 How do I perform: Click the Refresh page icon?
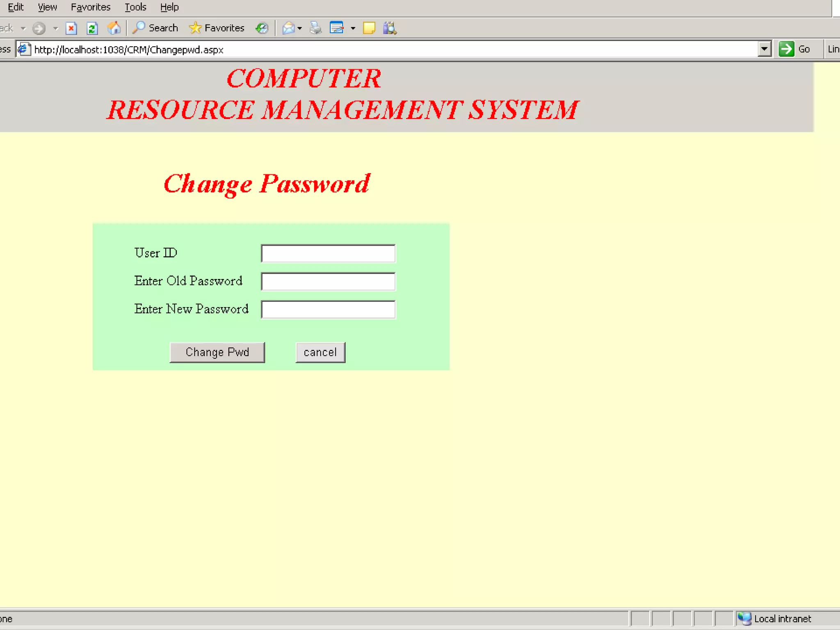(x=92, y=28)
